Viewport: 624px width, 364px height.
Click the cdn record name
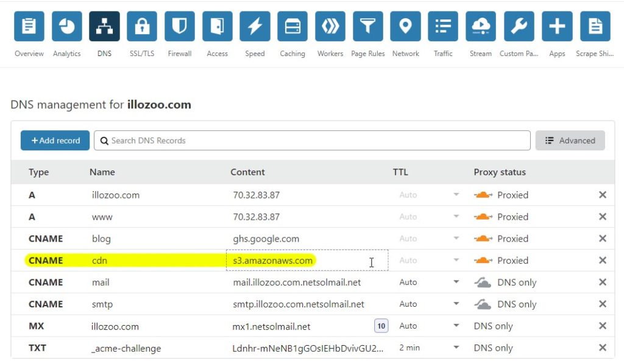99,261
